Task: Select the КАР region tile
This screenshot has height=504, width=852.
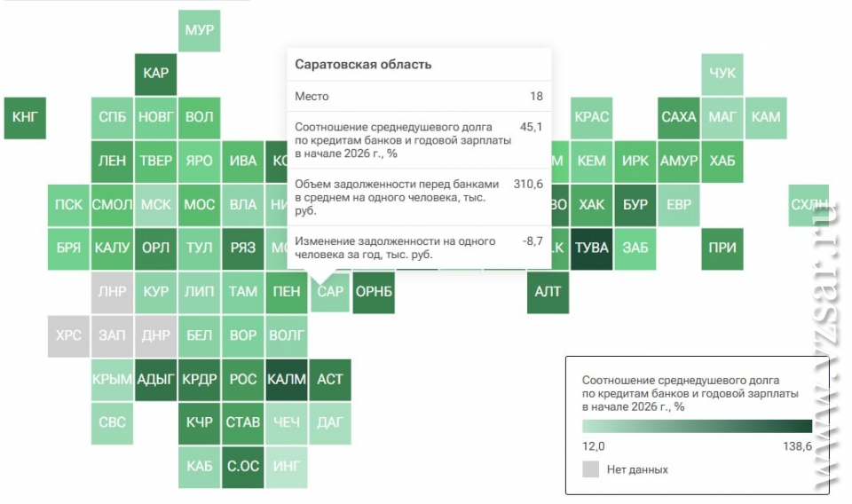Action: (x=155, y=74)
